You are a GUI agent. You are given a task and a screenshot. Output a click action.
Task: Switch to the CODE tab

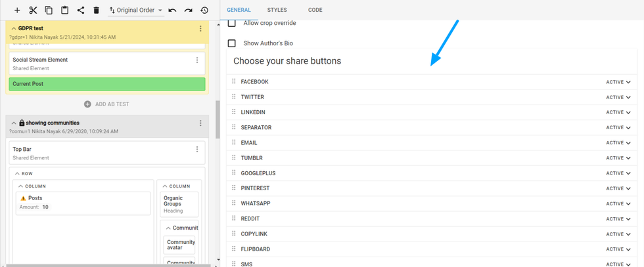click(315, 10)
